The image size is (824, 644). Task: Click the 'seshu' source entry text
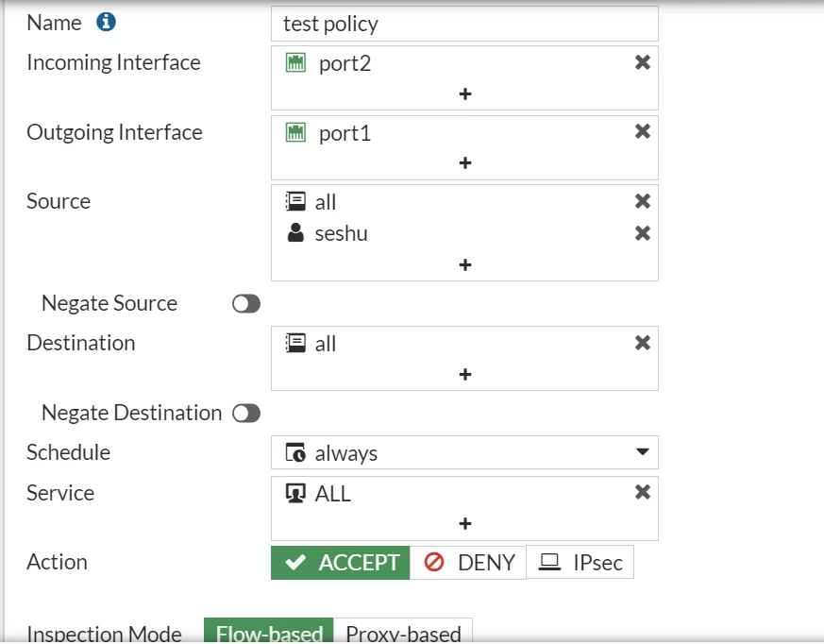click(x=341, y=233)
